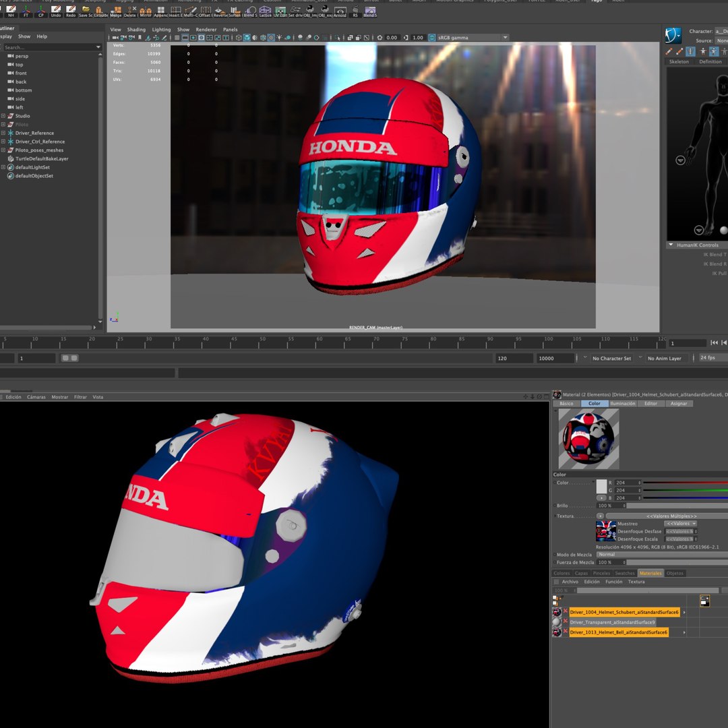Open the sRGB gamma view transform dropdown
Screen dimensions: 728x728
[x=473, y=38]
